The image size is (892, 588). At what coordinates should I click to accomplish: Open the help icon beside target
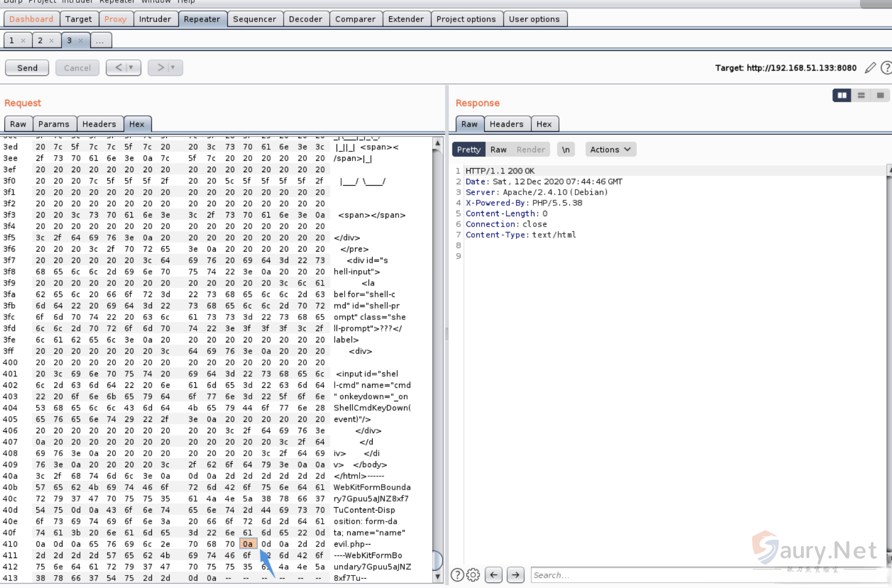point(886,68)
